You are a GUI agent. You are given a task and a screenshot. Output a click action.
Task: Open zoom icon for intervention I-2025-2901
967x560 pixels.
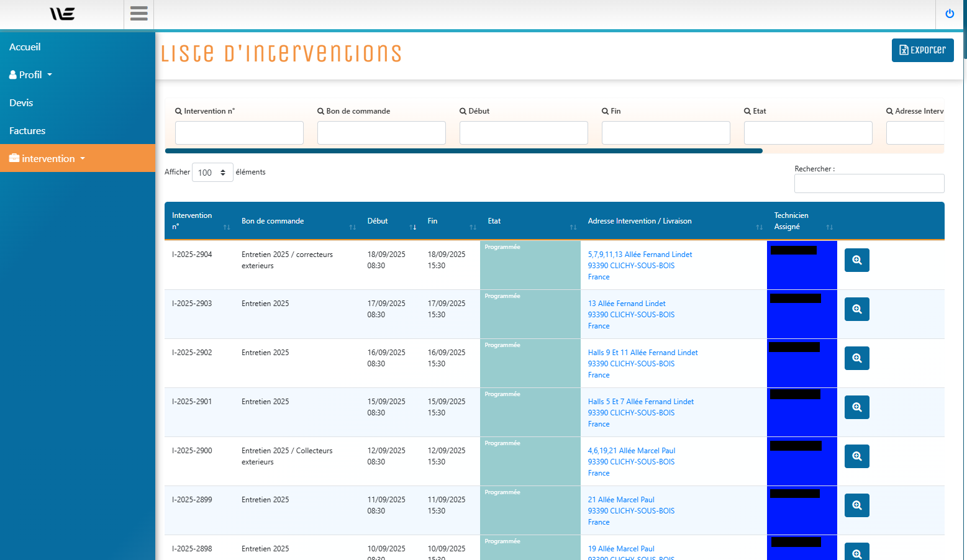(x=856, y=407)
